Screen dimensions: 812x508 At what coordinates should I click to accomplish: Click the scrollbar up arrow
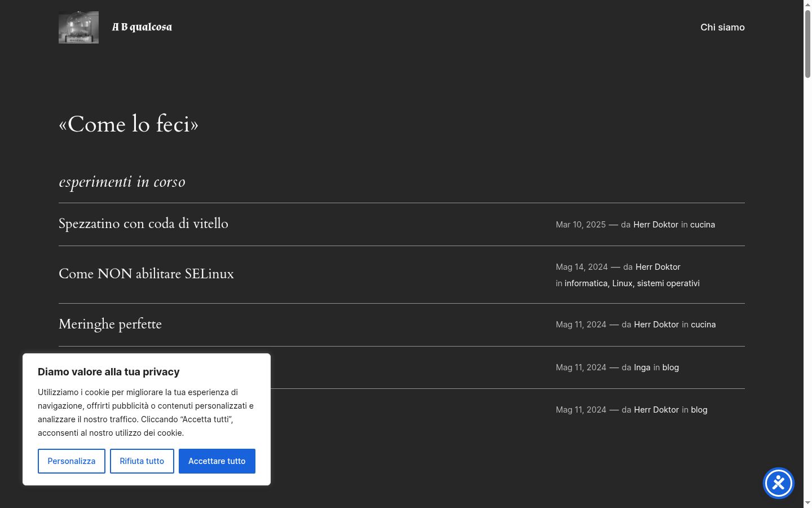coord(807,4)
